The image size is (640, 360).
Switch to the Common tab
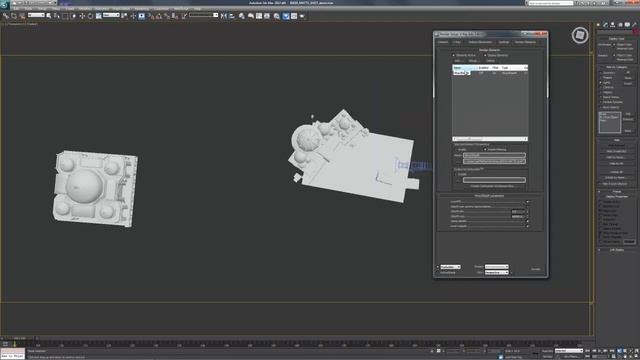443,42
